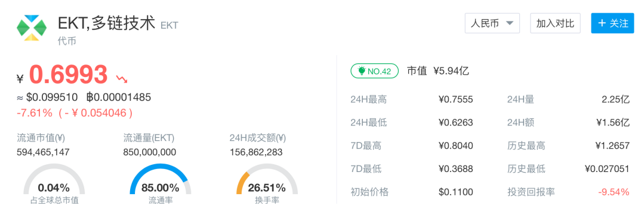Click the green lightbulb NO.42 rank badge
The height and width of the screenshot is (218, 644).
pos(374,71)
